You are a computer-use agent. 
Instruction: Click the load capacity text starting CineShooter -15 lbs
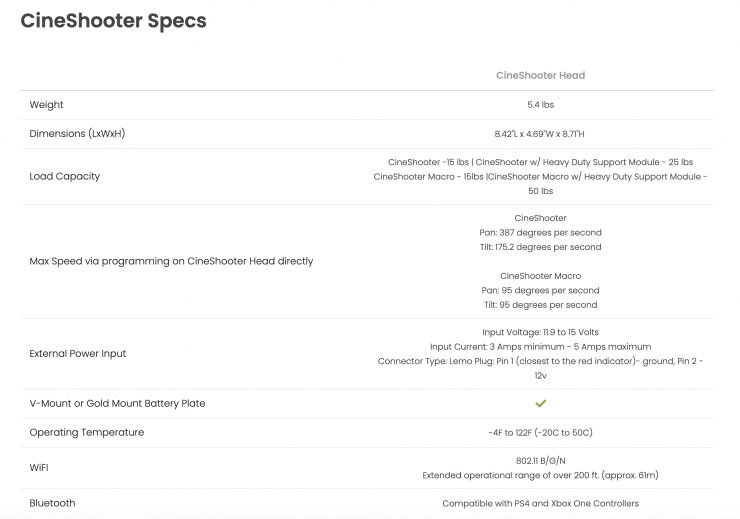[x=540, y=162]
